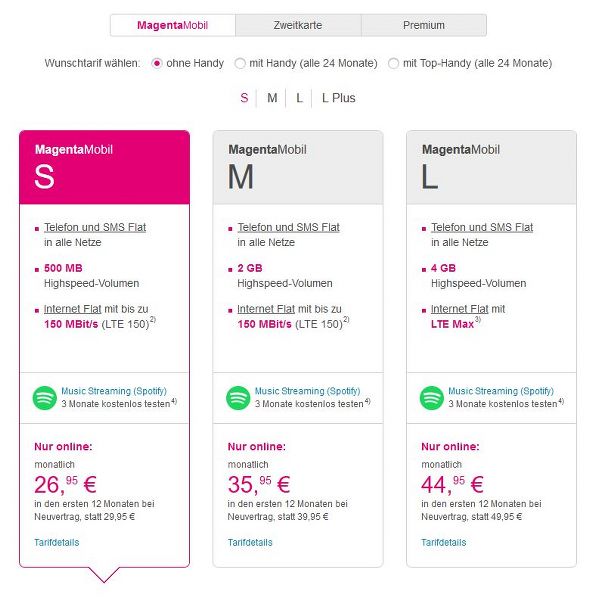This screenshot has width=595, height=600.
Task: Open Tarifdetails for MagentaMobil S
Action: click(x=57, y=542)
